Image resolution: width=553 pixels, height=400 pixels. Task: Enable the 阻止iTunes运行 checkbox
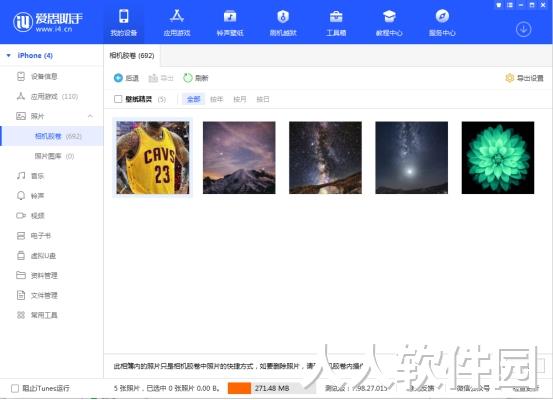tap(15, 388)
